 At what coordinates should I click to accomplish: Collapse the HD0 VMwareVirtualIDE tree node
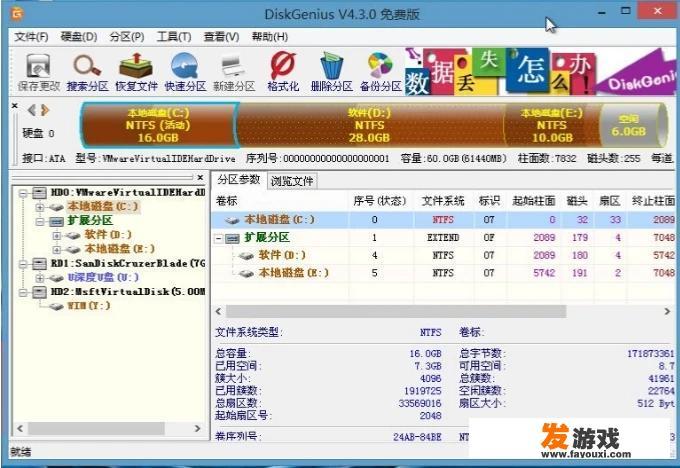pos(23,193)
